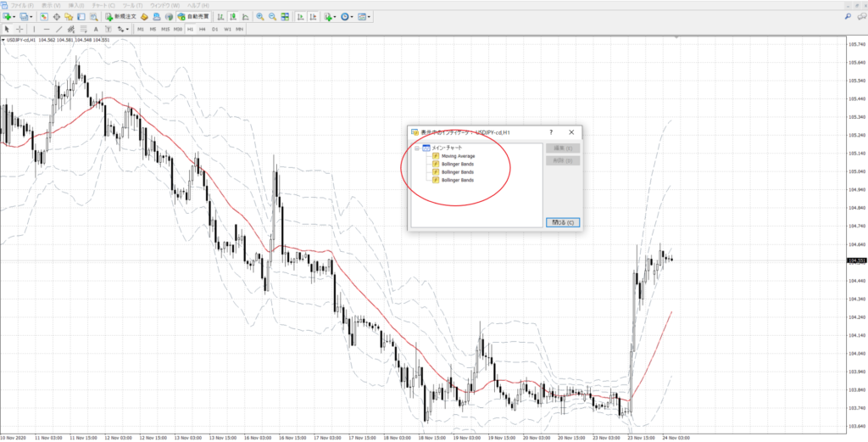This screenshot has width=868, height=442.
Task: Select the horizontal line drawing tool
Action: click(47, 29)
